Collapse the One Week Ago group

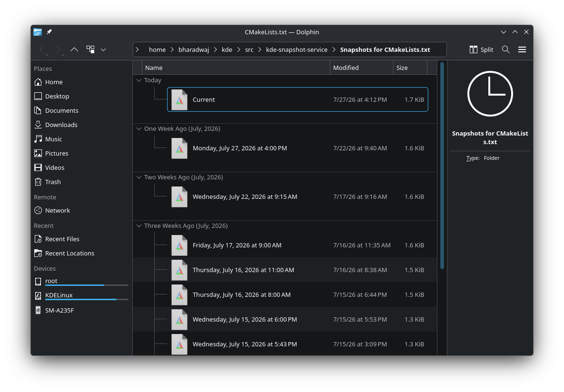[x=139, y=129]
